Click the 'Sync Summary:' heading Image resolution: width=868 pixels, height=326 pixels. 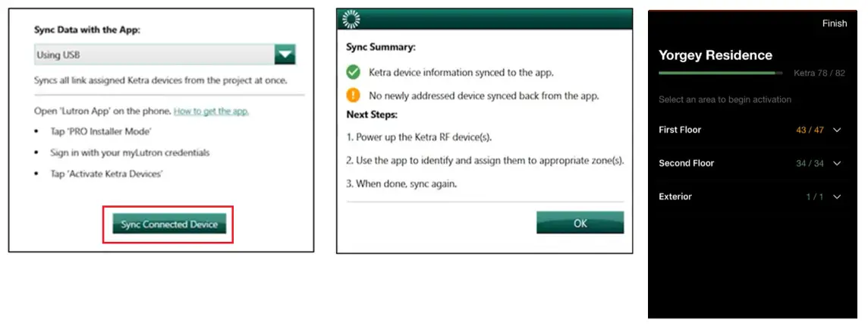click(x=381, y=47)
